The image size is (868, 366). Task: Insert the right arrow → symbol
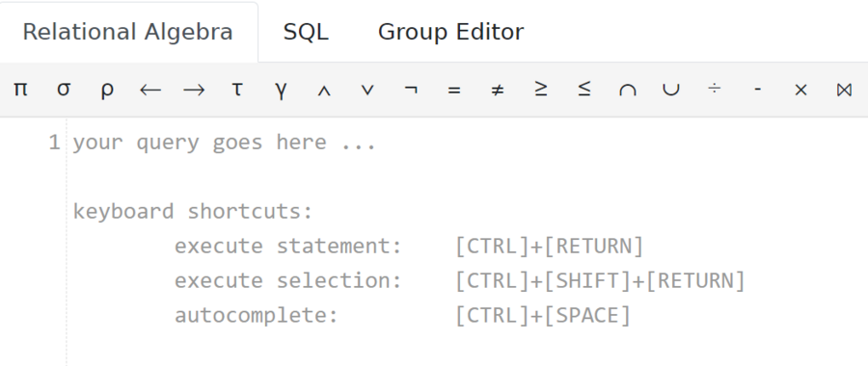pyautogui.click(x=193, y=89)
